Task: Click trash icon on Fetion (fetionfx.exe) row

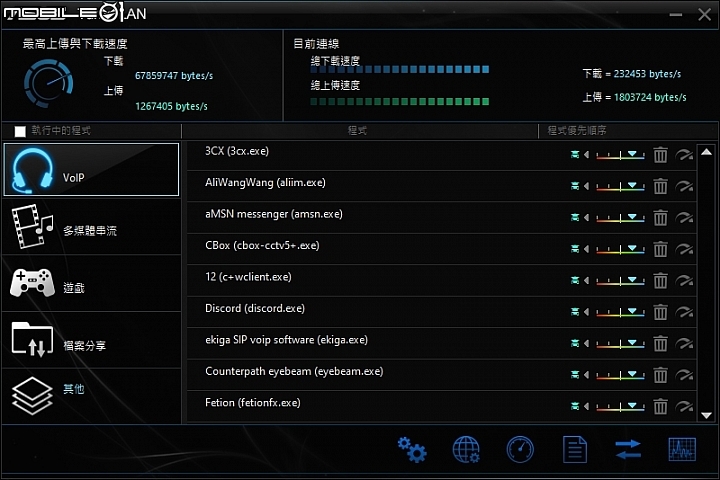Action: pos(660,406)
